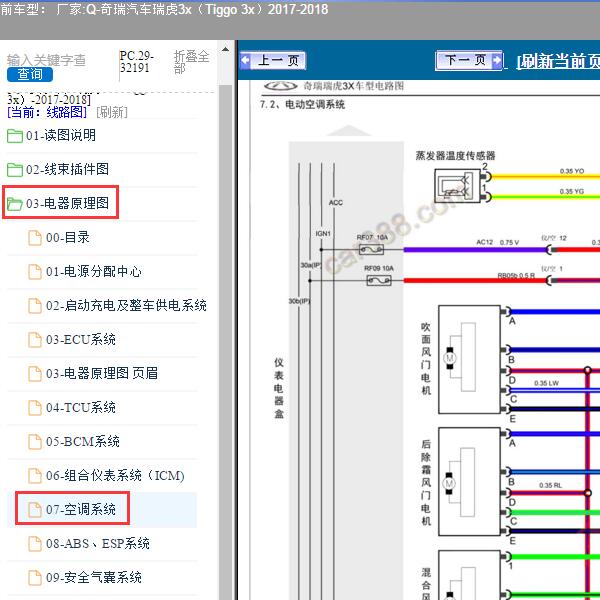Click the 刷新 link in sidebar

112,112
